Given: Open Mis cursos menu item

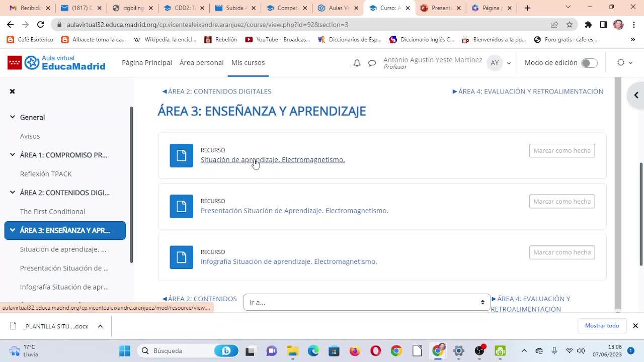Looking at the screenshot, I should 248,63.
